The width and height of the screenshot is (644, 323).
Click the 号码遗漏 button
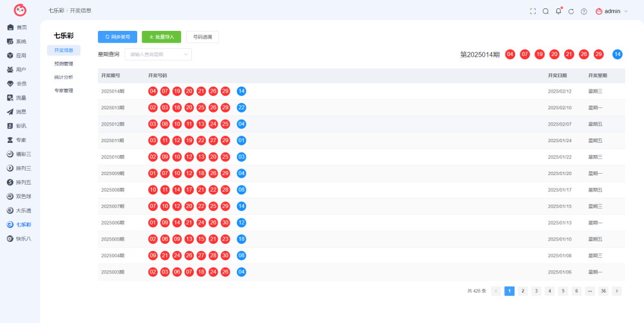[202, 37]
